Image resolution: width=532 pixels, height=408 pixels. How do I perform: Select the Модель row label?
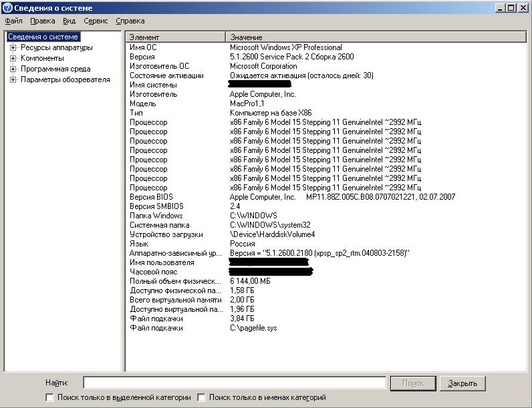(x=143, y=104)
